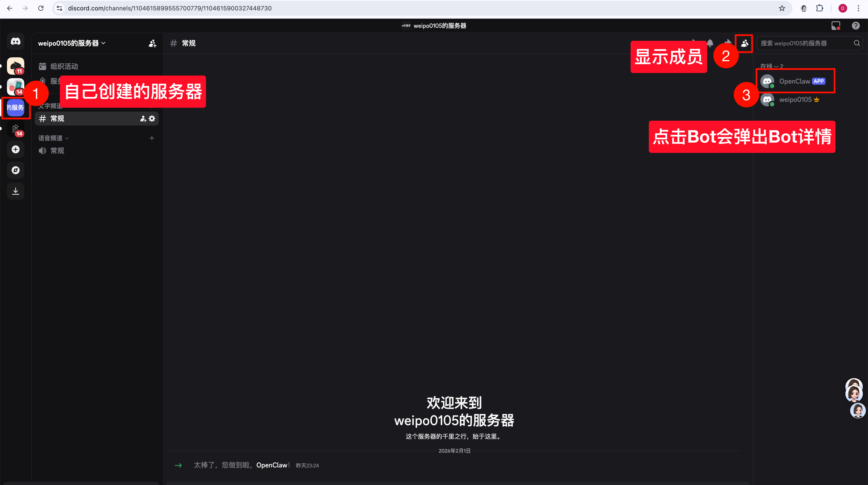The height and width of the screenshot is (485, 868).
Task: Open the notification bell settings
Action: click(x=710, y=43)
